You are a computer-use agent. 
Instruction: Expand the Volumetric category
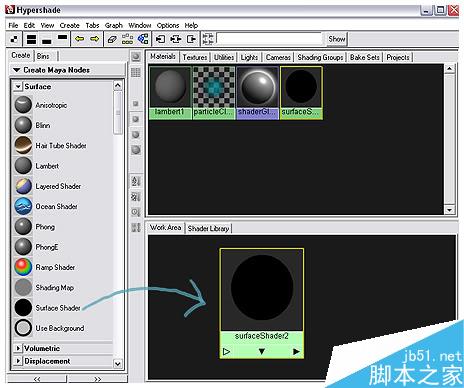point(18,348)
